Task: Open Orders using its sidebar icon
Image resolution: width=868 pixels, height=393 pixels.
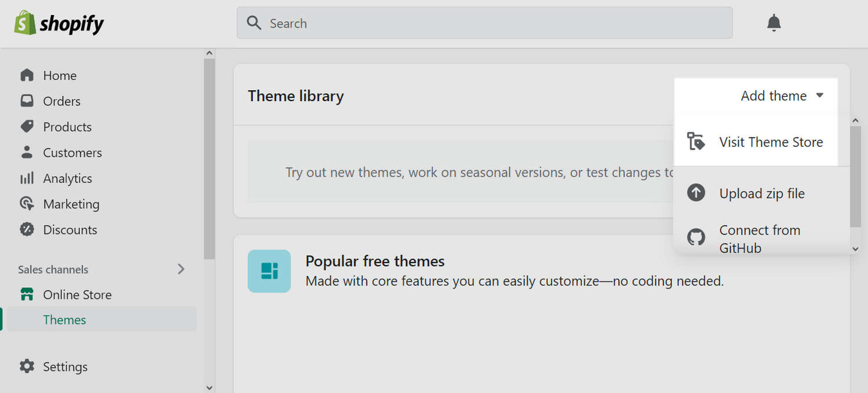Action: click(x=27, y=101)
